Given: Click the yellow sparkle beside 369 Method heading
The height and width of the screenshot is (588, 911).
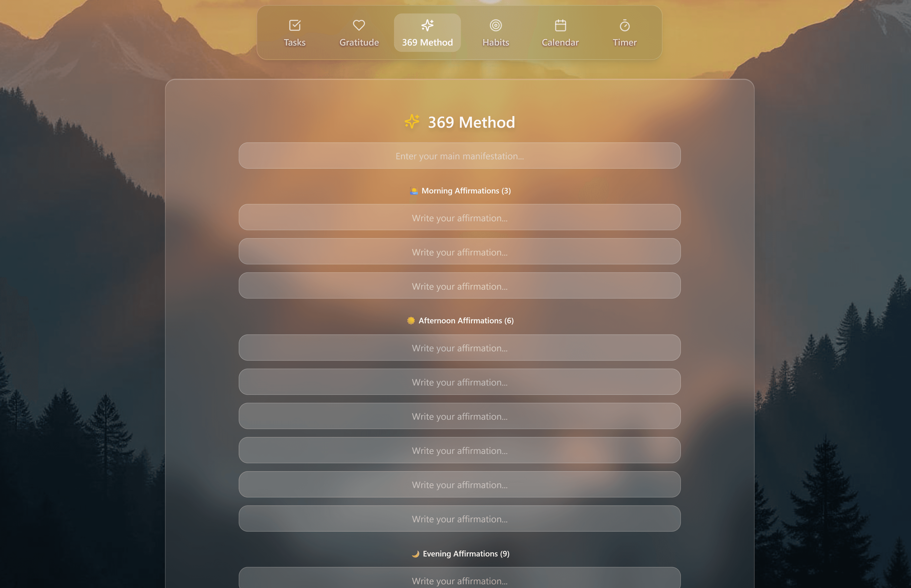Looking at the screenshot, I should [412, 121].
